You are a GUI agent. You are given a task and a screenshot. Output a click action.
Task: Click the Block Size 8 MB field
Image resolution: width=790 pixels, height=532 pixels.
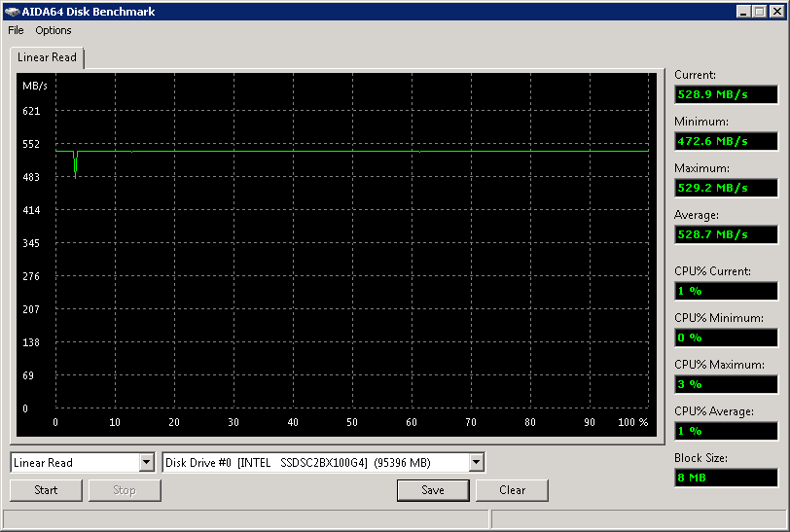point(726,478)
